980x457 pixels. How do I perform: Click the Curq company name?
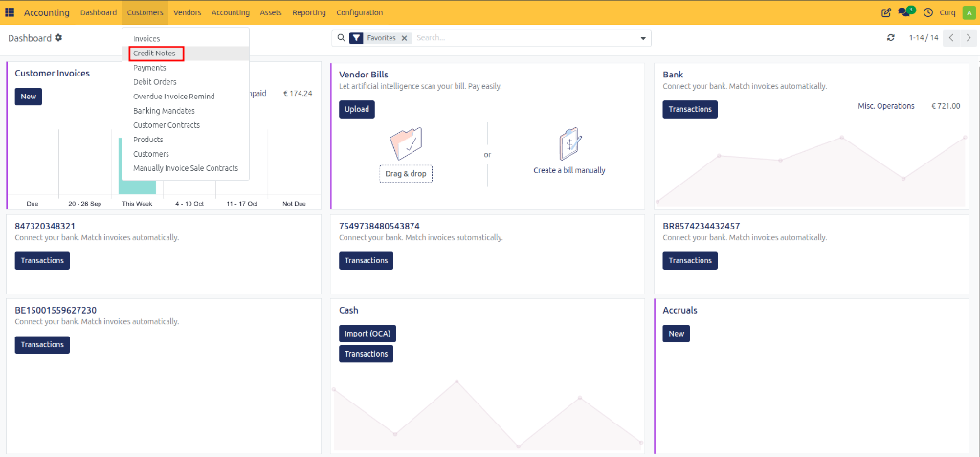947,12
